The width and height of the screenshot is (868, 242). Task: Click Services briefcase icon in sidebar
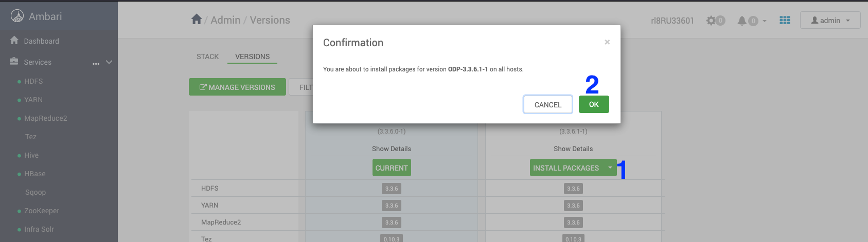click(14, 62)
